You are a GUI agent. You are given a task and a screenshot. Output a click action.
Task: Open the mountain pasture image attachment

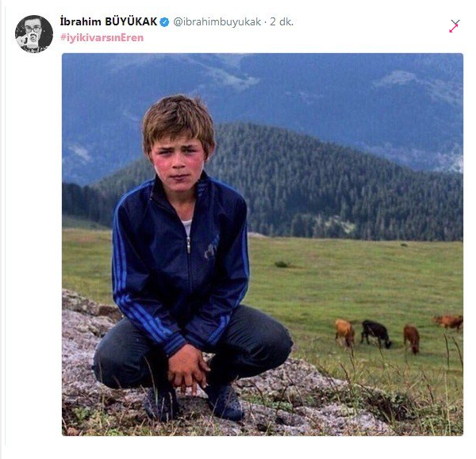click(x=263, y=244)
